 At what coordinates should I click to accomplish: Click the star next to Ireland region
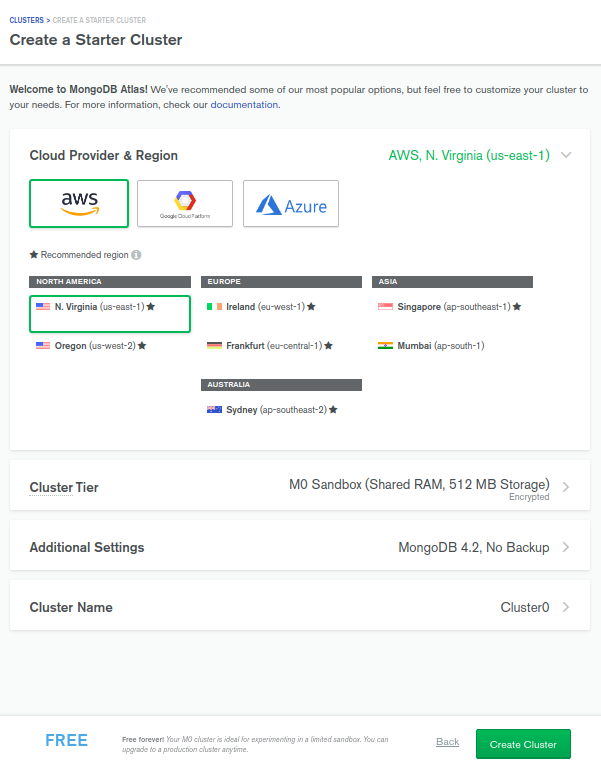[311, 306]
